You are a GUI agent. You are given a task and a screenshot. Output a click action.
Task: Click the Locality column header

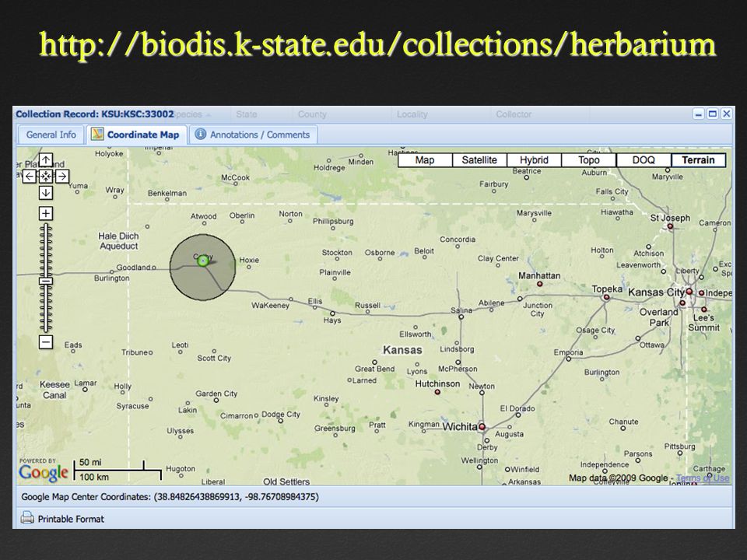coord(412,114)
